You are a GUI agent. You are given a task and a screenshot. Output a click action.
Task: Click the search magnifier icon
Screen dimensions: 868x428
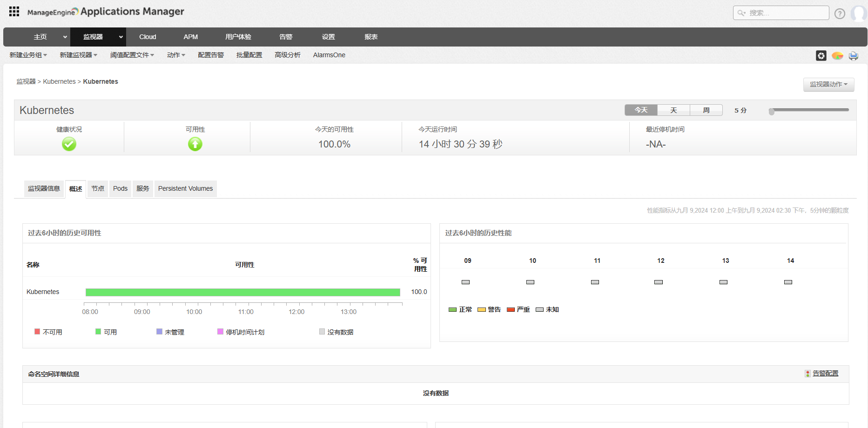pyautogui.click(x=741, y=13)
